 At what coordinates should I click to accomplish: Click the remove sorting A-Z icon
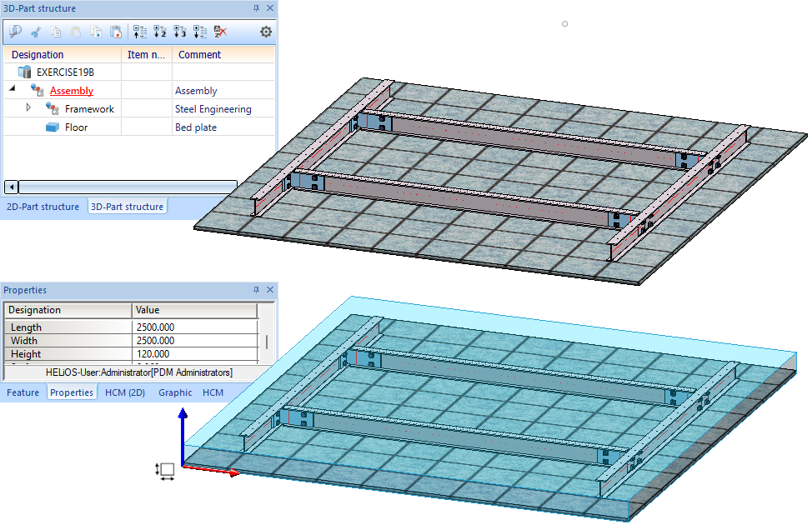[220, 32]
